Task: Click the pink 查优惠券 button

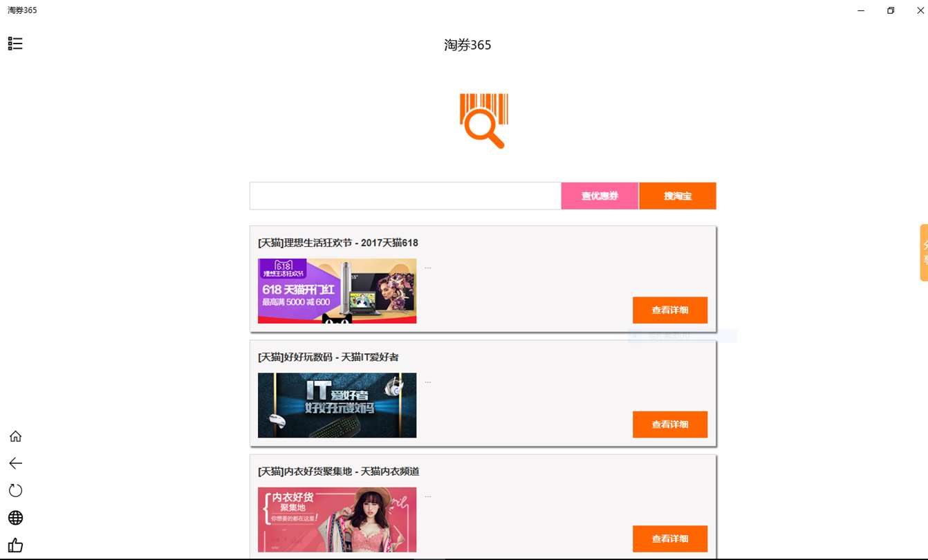Action: coord(600,196)
